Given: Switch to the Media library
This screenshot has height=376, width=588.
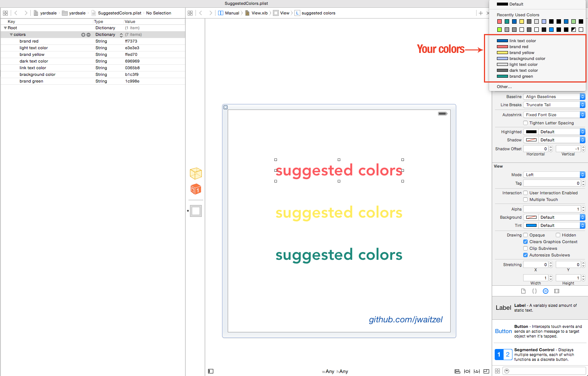Looking at the screenshot, I should [557, 291].
